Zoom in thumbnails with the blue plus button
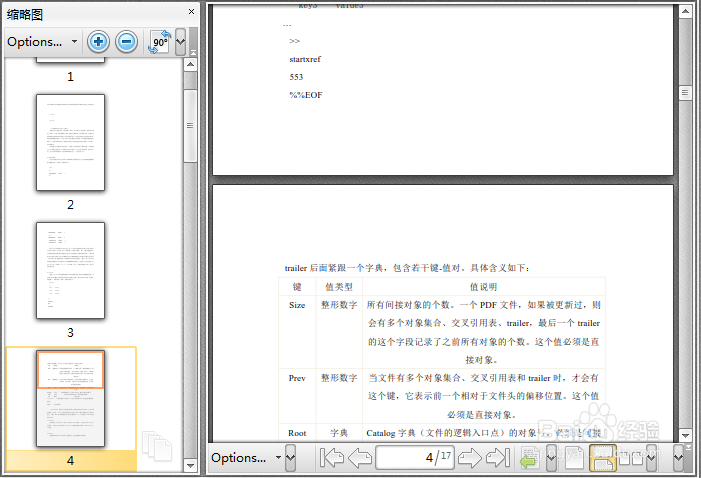This screenshot has height=478, width=701. [x=98, y=42]
